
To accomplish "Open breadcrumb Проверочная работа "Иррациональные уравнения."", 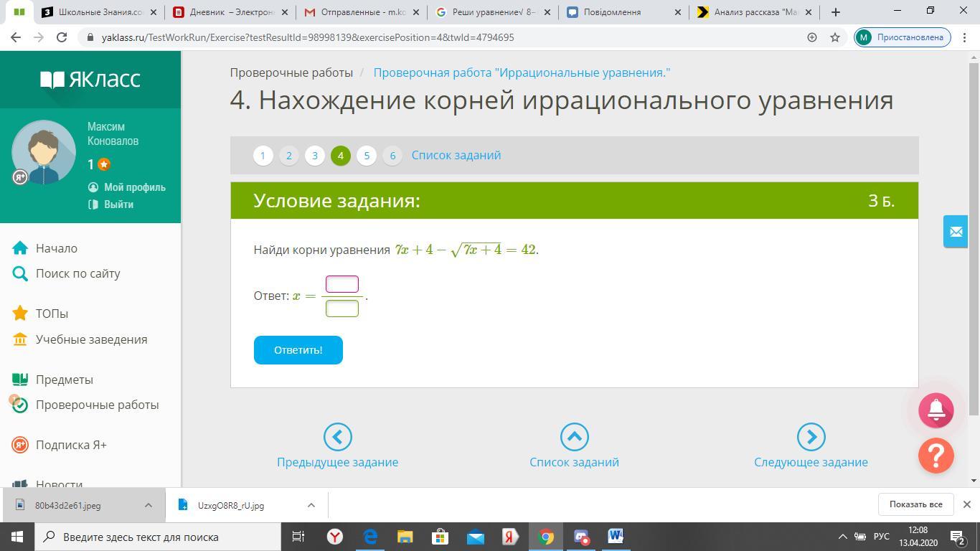I will pyautogui.click(x=522, y=72).
